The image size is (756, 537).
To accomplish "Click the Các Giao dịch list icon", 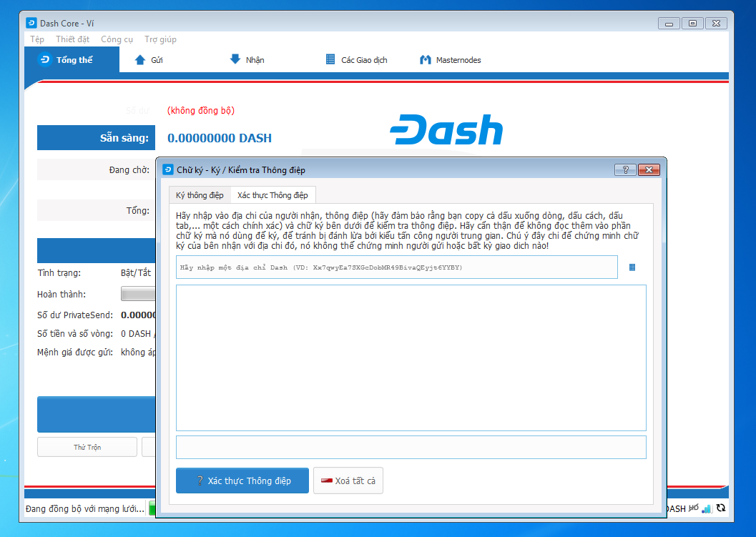I will tap(330, 59).
